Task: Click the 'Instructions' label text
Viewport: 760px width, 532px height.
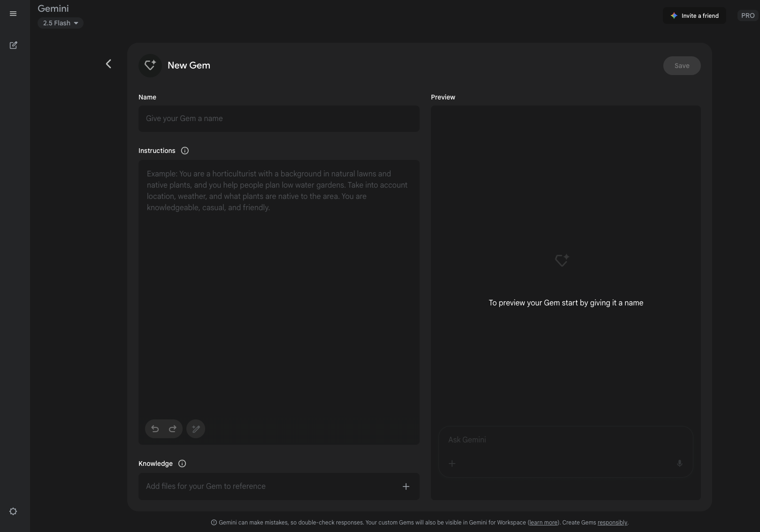Action: click(157, 151)
